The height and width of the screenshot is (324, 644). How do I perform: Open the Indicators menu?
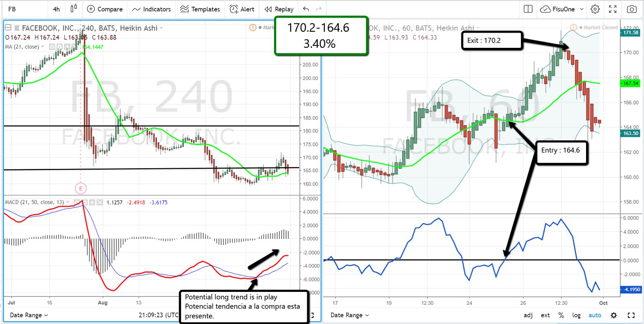coord(151,9)
